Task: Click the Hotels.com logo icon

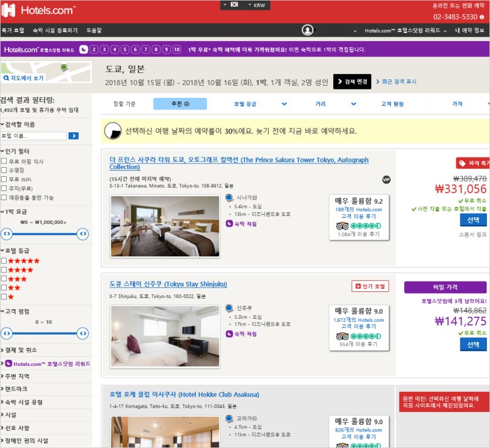Action: tap(9, 10)
